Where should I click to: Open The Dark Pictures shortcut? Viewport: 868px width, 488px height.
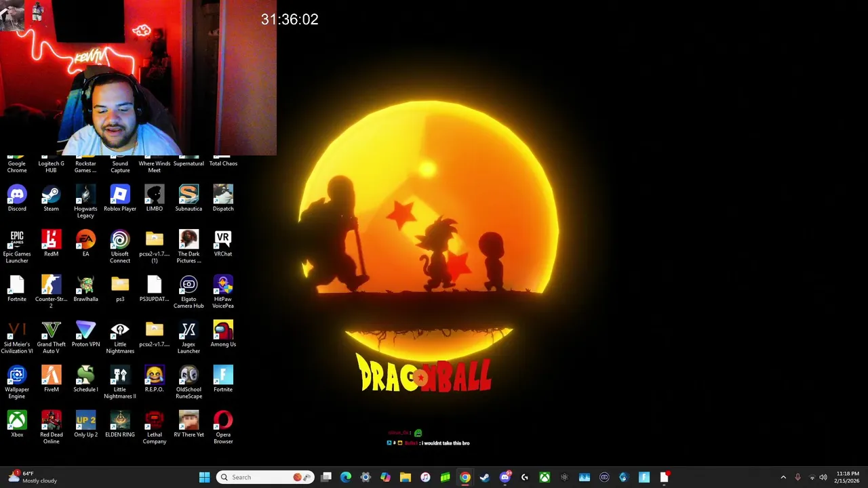pyautogui.click(x=189, y=247)
